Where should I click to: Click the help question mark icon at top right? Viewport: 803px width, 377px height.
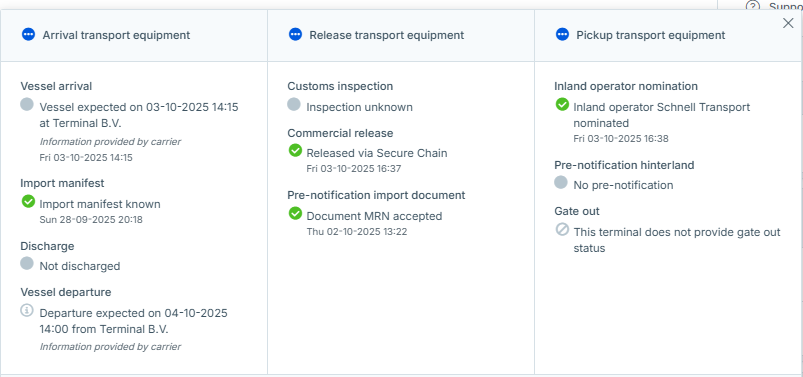coord(753,5)
